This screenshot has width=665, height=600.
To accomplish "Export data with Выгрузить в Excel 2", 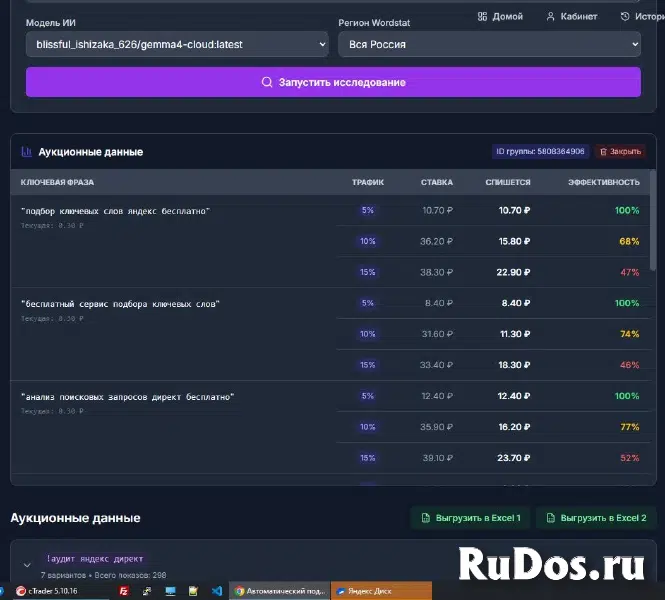I will point(597,518).
